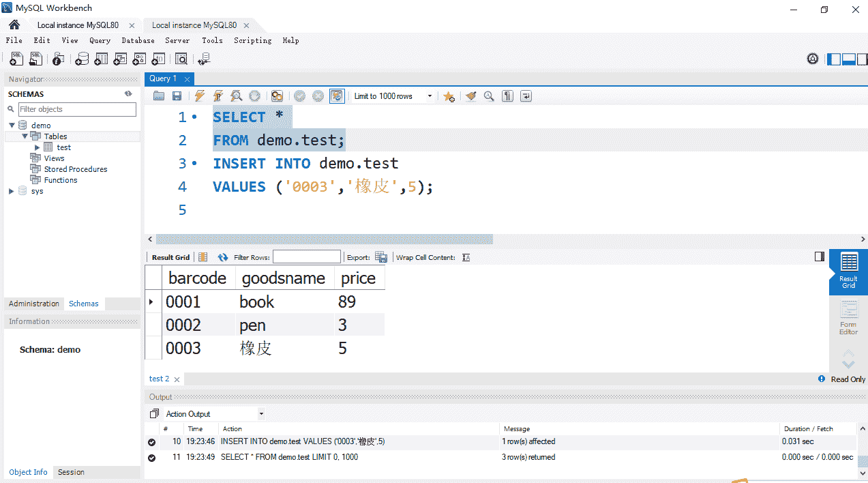The image size is (868, 483).
Task: Toggle the right sidebar panel visibility
Action: [x=863, y=59]
